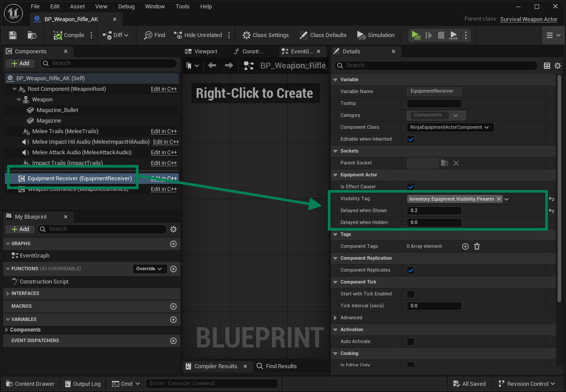Click the Browse to asset icon

(32, 35)
